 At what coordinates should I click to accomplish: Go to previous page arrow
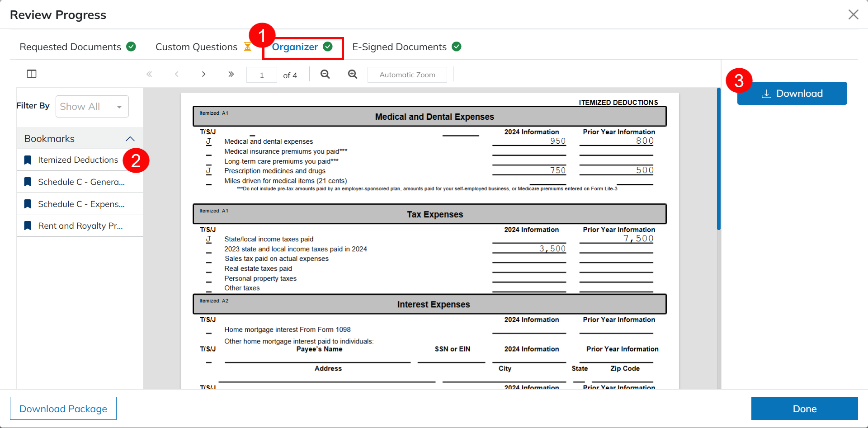(x=177, y=74)
